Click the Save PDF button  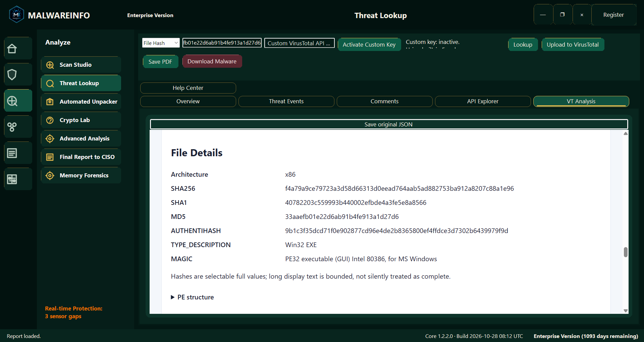coord(160,62)
